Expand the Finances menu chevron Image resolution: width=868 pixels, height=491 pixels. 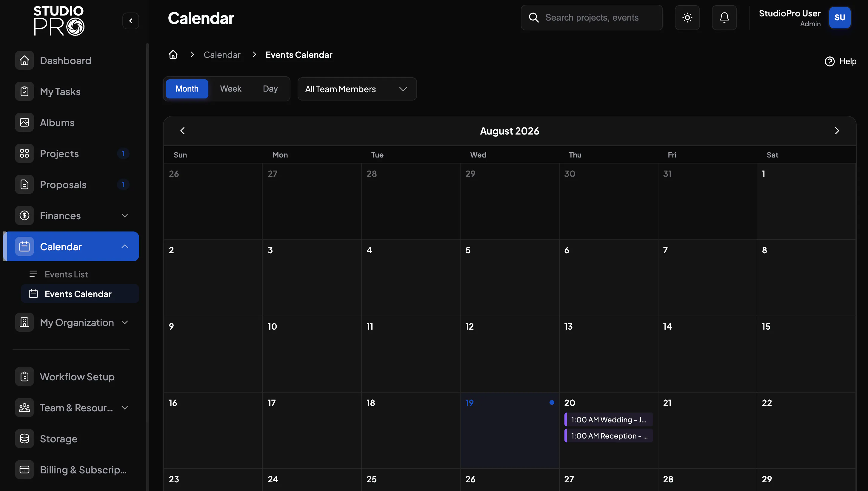125,215
